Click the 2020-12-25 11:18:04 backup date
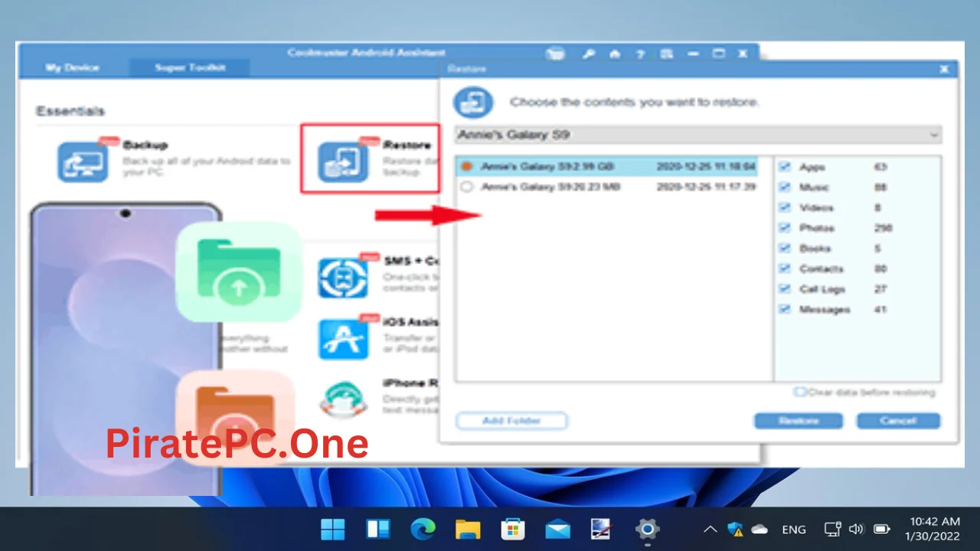The height and width of the screenshot is (551, 980). coord(706,166)
